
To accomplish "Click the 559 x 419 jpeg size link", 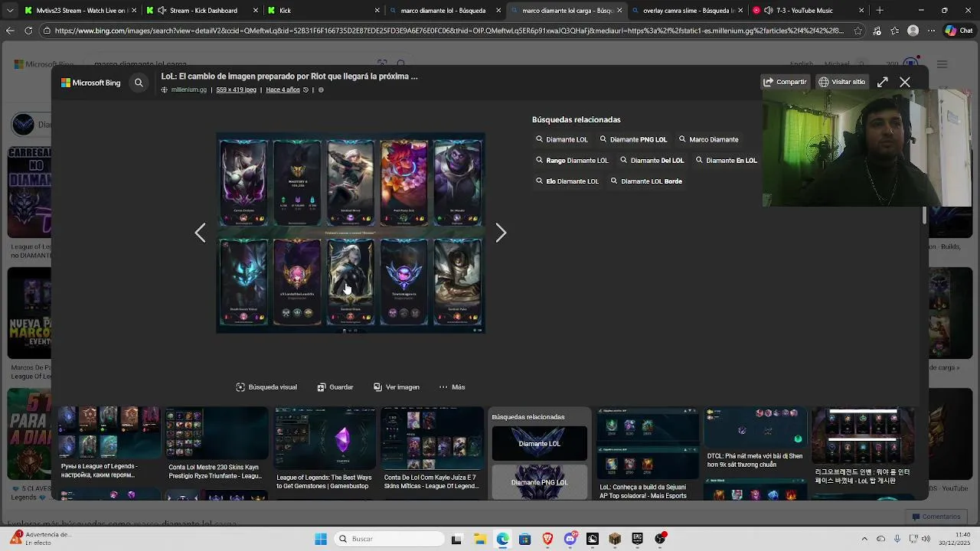I will 236,90.
